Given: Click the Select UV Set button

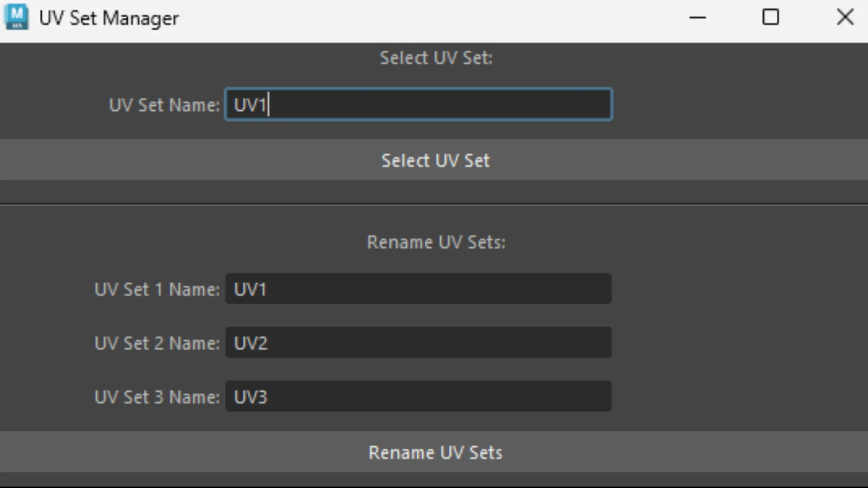Looking at the screenshot, I should click(434, 160).
